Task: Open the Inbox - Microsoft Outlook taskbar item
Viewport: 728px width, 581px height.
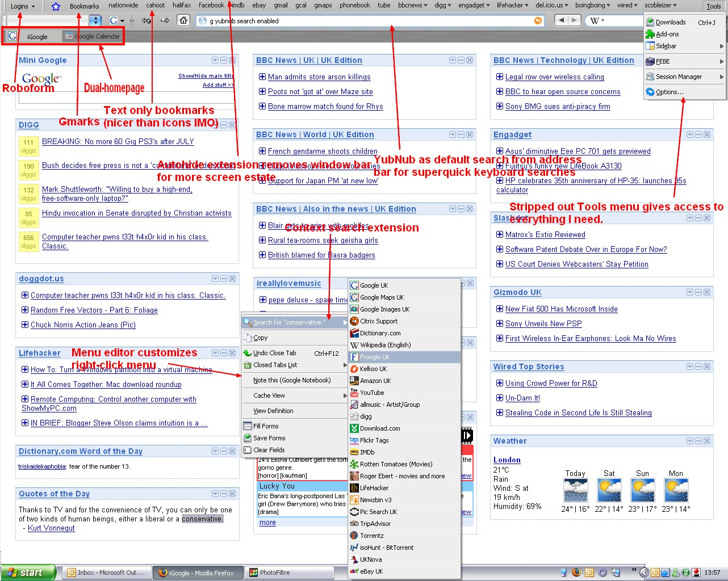Action: [106, 572]
